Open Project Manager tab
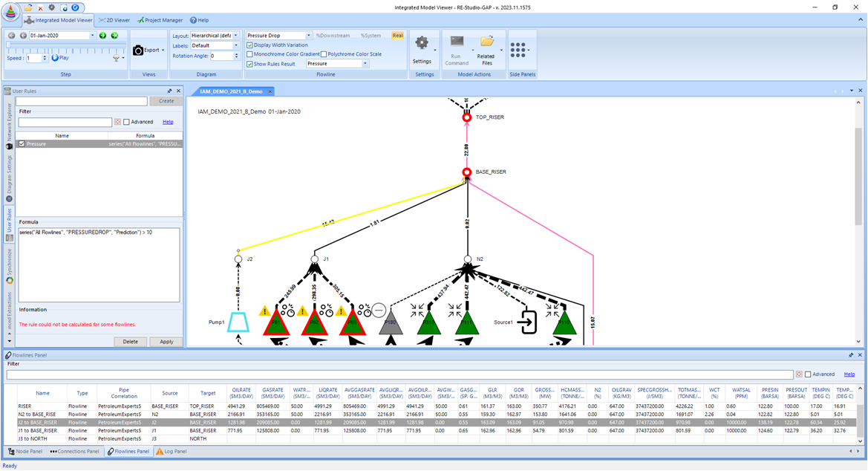Screen dimensions: 868x471 (160, 21)
